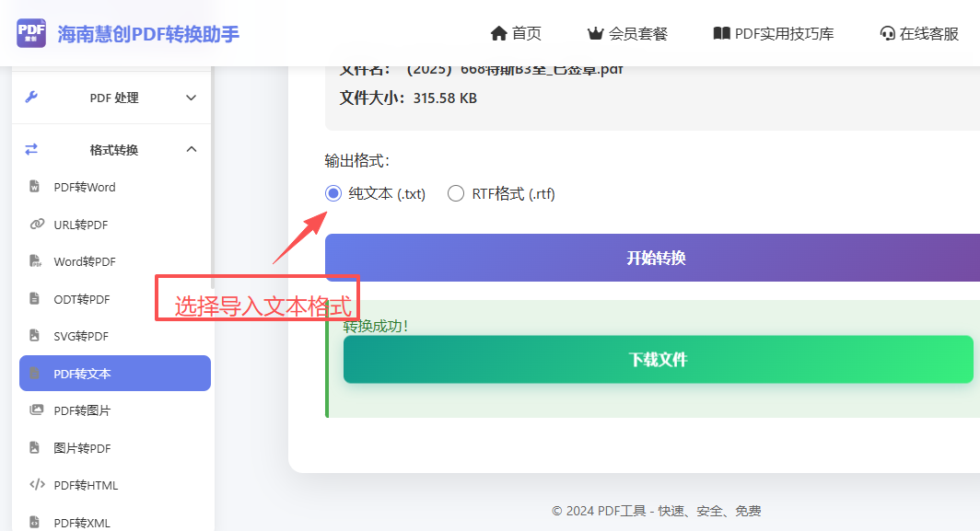Click the headset icon for 在线客服
The width and height of the screenshot is (980, 531).
(888, 34)
